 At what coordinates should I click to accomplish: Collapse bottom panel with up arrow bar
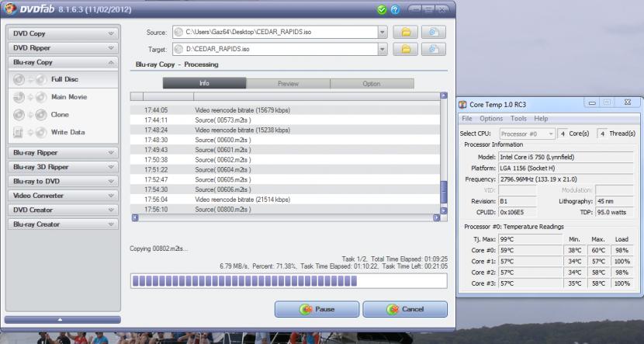tap(62, 319)
